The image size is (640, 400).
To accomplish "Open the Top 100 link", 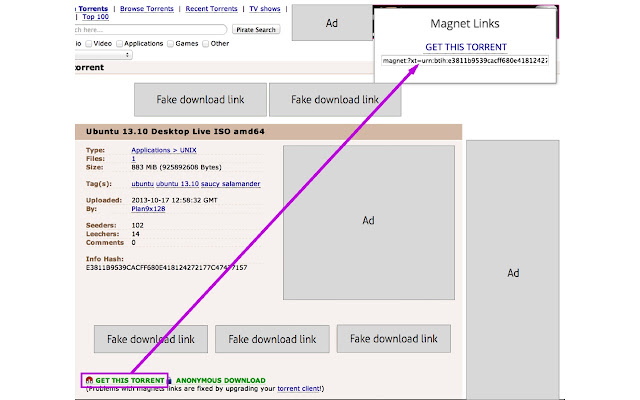I will coord(96,17).
